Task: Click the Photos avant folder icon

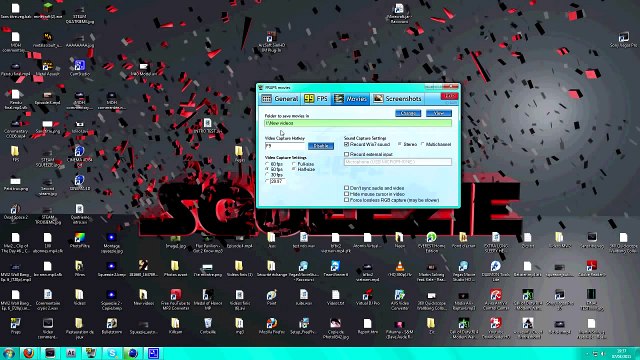Action: [176, 267]
